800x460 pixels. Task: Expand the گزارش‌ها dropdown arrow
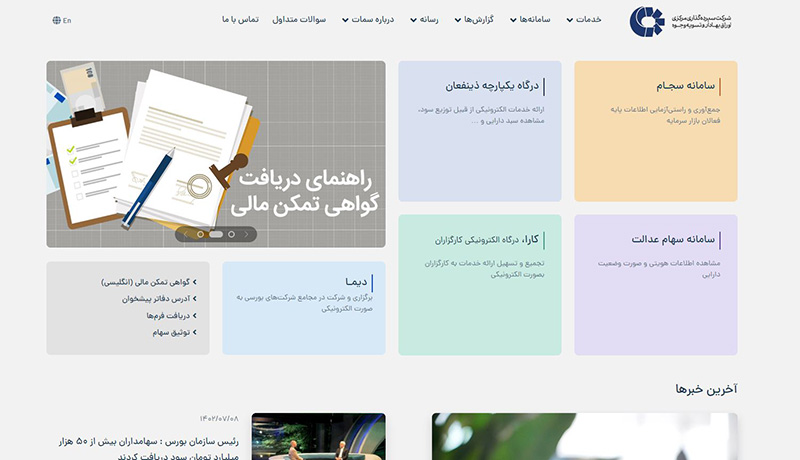point(458,20)
